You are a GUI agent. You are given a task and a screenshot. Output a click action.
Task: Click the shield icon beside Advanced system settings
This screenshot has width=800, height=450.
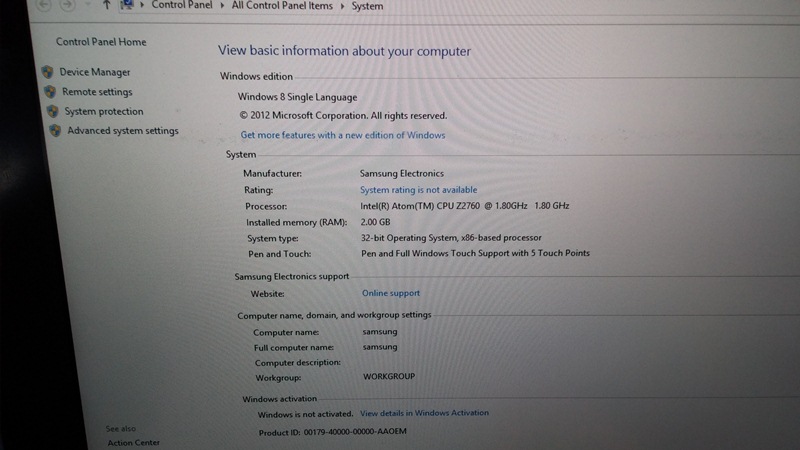(x=55, y=130)
